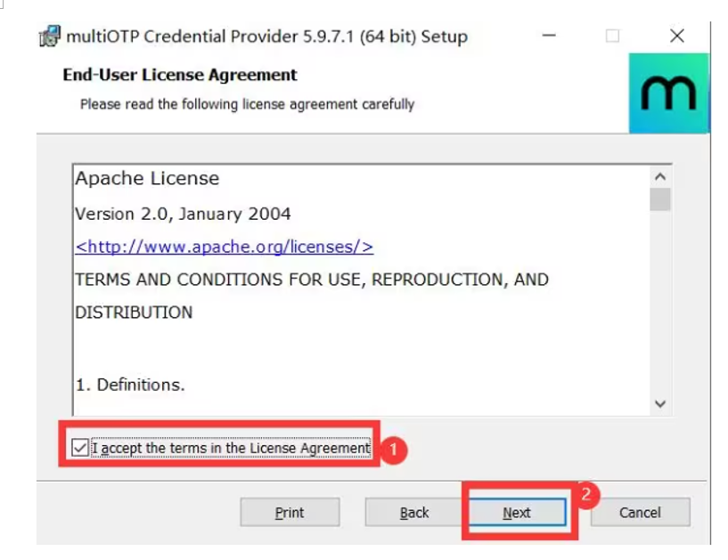The image size is (728, 560).
Task: Click the empty license scrollbar track
Action: click(x=659, y=303)
